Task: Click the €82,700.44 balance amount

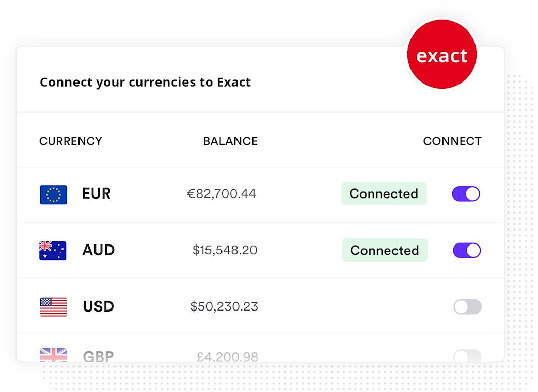Action: click(221, 194)
